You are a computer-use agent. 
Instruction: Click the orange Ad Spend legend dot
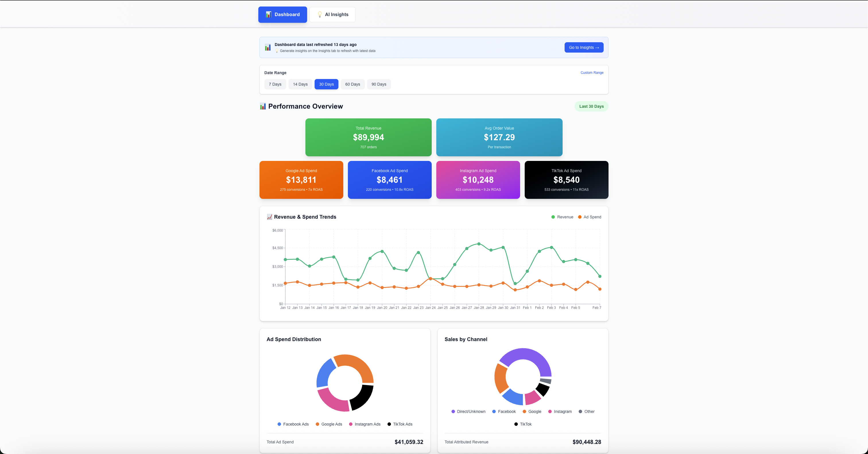(580, 217)
